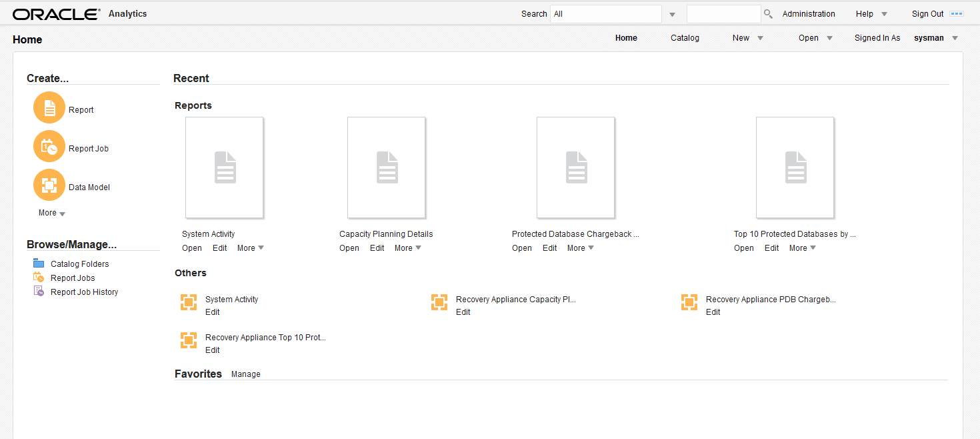980x439 pixels.
Task: Click Sign Out
Action: coord(928,14)
